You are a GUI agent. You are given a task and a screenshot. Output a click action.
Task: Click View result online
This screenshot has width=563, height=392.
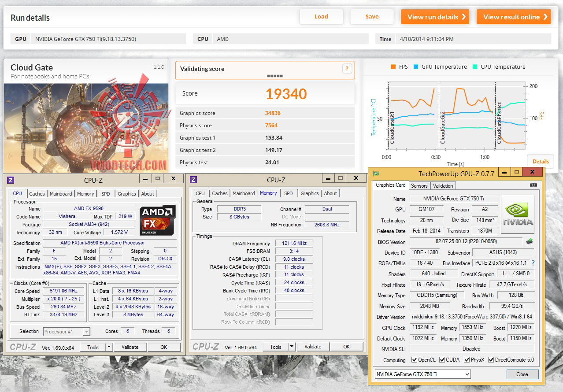(514, 17)
